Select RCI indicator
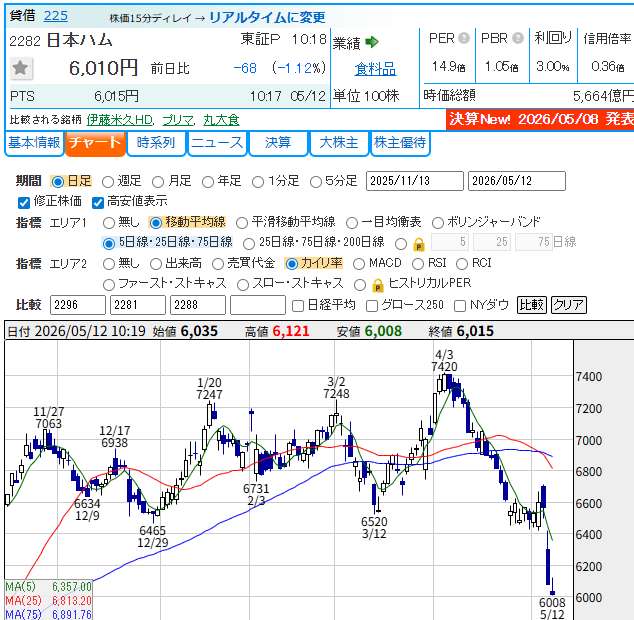Image resolution: width=634 pixels, height=620 pixels. coord(462,264)
